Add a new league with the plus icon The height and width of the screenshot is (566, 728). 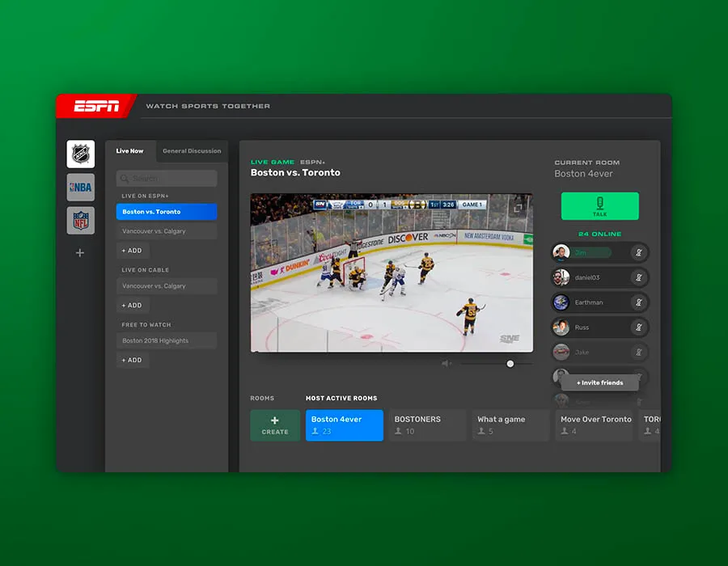pos(80,253)
